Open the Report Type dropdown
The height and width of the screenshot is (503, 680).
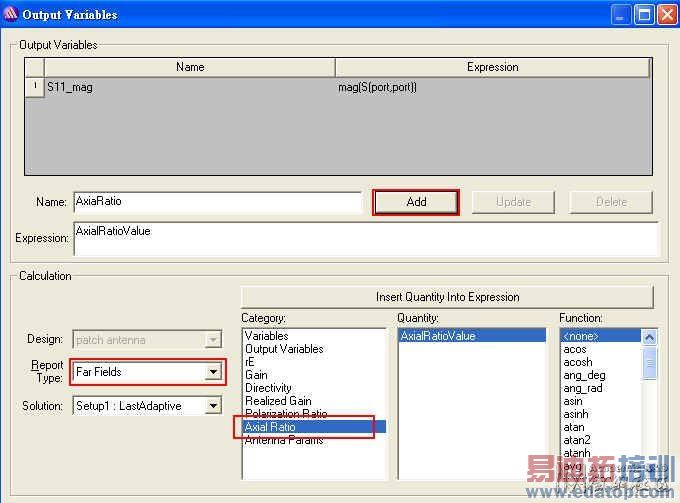(x=213, y=372)
